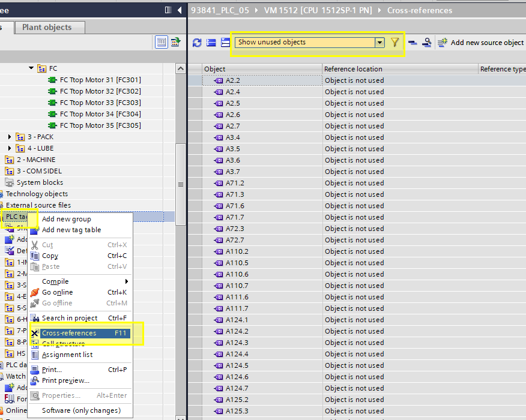Click the Reference type column header

point(502,69)
